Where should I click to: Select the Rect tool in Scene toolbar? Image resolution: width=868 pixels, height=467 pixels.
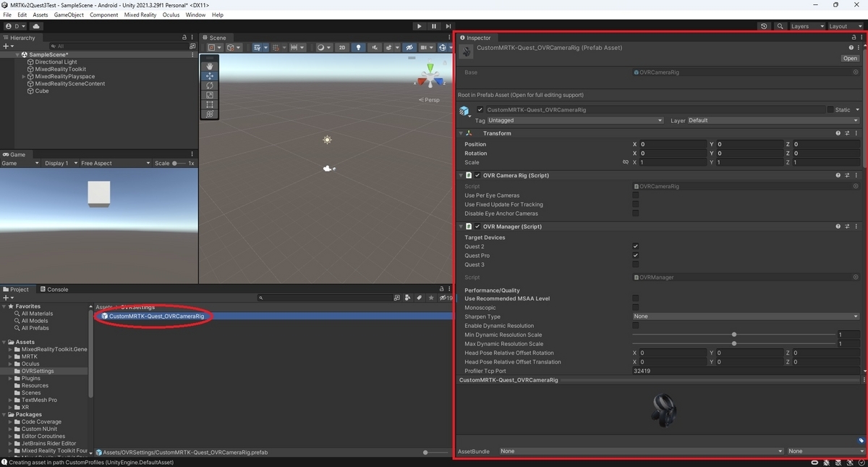[x=210, y=104]
